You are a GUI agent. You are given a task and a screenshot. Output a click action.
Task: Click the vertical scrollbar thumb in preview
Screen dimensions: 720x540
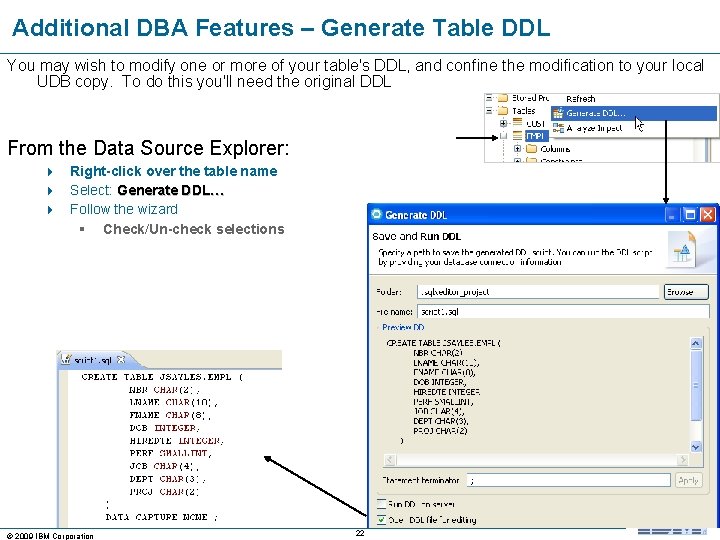coord(696,385)
